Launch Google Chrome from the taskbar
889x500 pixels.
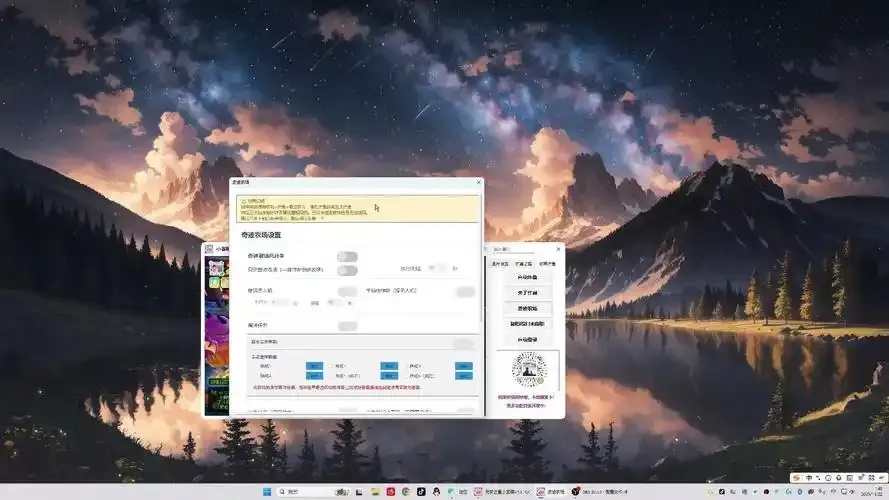coord(406,491)
